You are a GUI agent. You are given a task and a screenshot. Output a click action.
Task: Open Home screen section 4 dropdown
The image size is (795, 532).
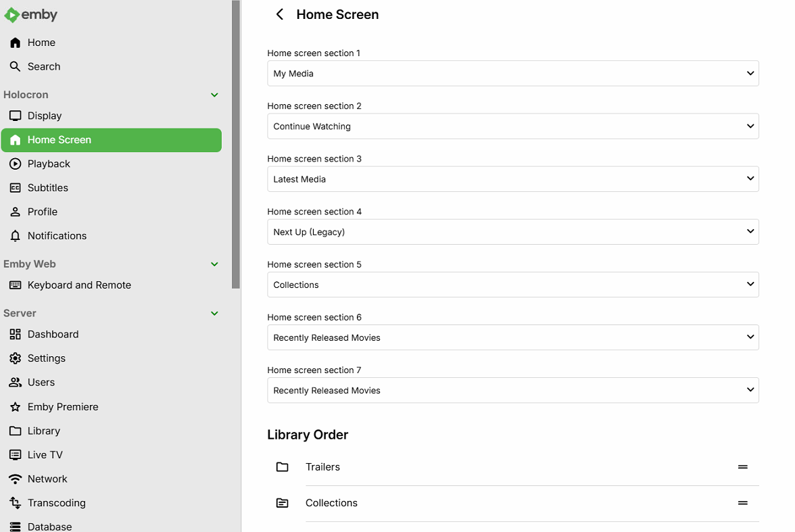[512, 232]
